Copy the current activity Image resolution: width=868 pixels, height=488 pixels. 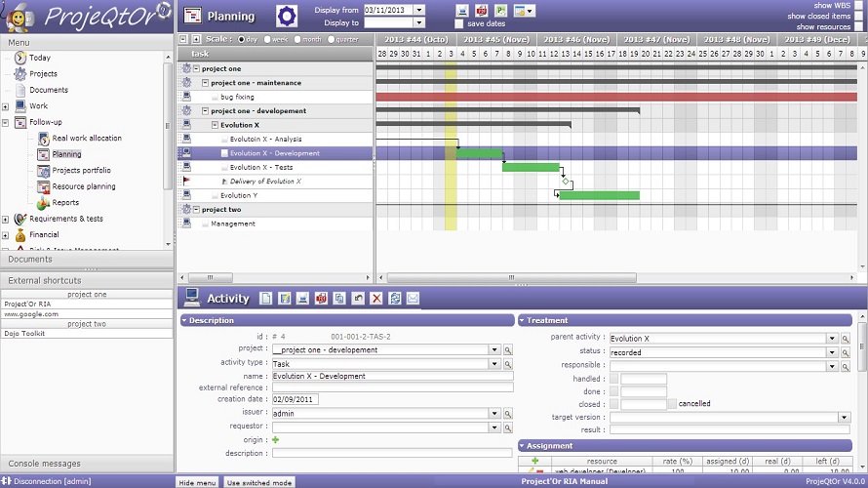click(339, 299)
